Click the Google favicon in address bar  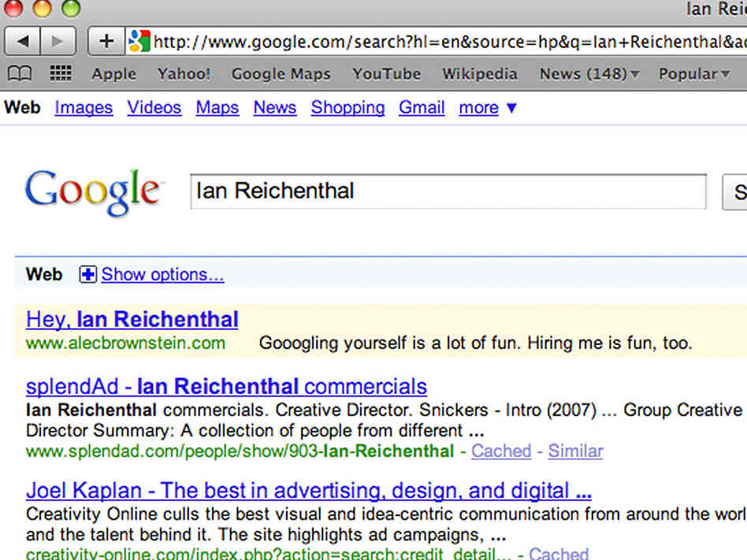click(139, 41)
